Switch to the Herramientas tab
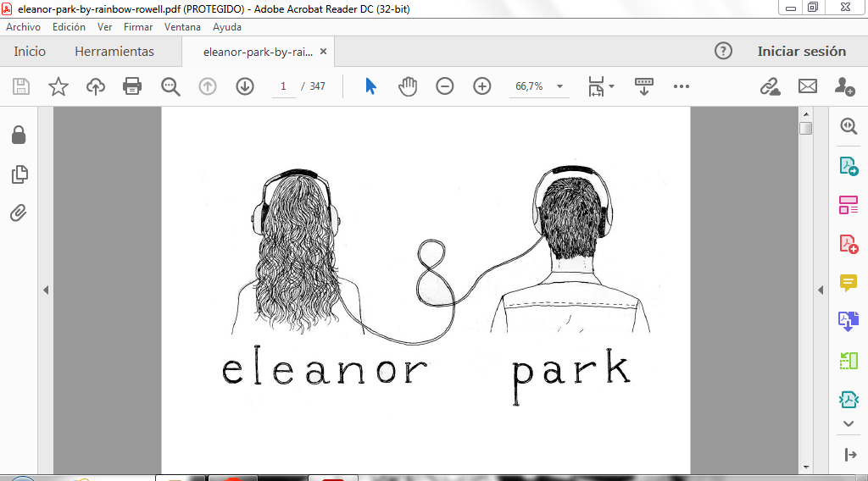This screenshot has width=868, height=481. pyautogui.click(x=114, y=52)
